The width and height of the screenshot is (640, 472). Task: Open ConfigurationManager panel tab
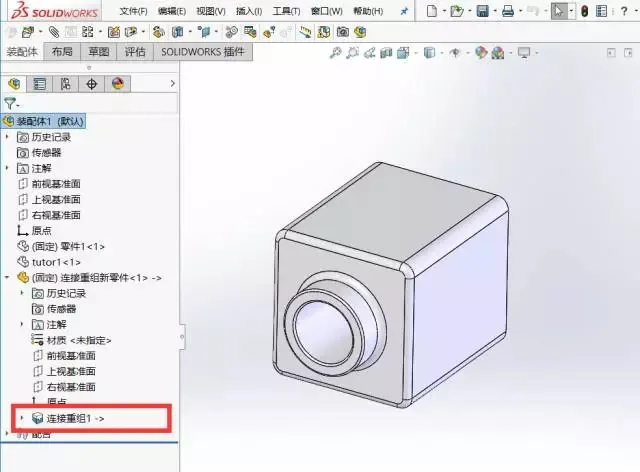point(65,84)
